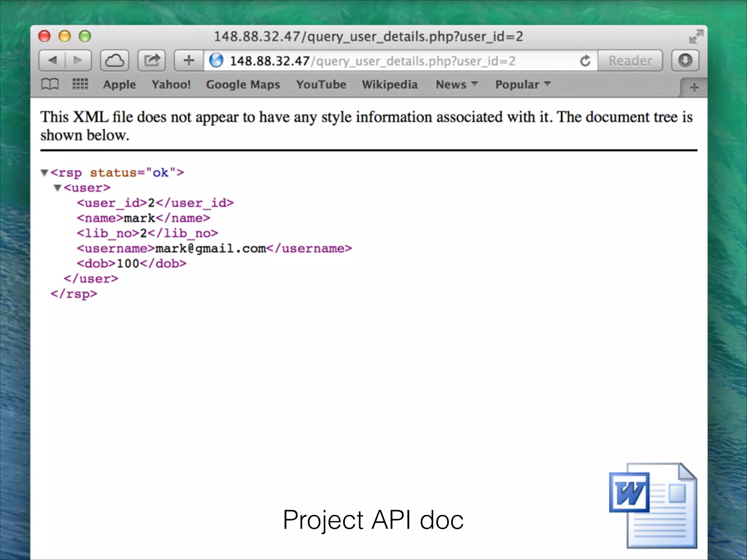Image resolution: width=747 pixels, height=560 pixels.
Task: Open bookmarks sidebar book icon
Action: (50, 84)
